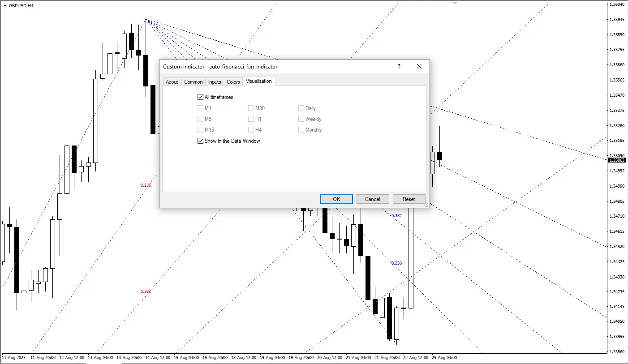Reset indicator settings with Reset button
Screen dimensions: 628x364
click(x=409, y=199)
